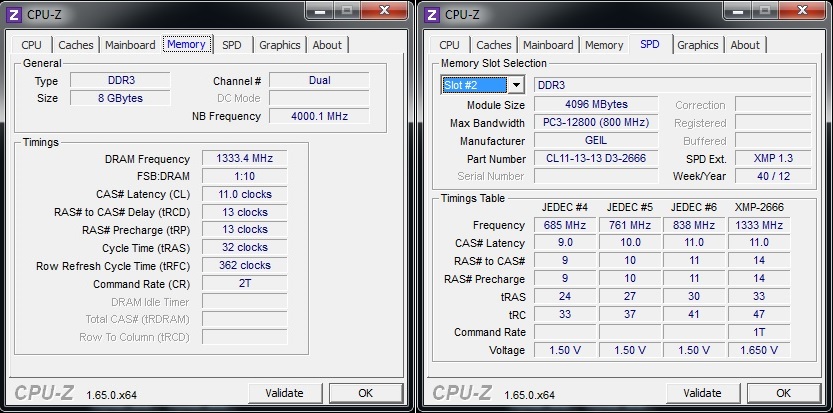Screen dimensions: 833x413
Task: Click JEDEC #5 frequency 761 MHz
Action: click(630, 225)
